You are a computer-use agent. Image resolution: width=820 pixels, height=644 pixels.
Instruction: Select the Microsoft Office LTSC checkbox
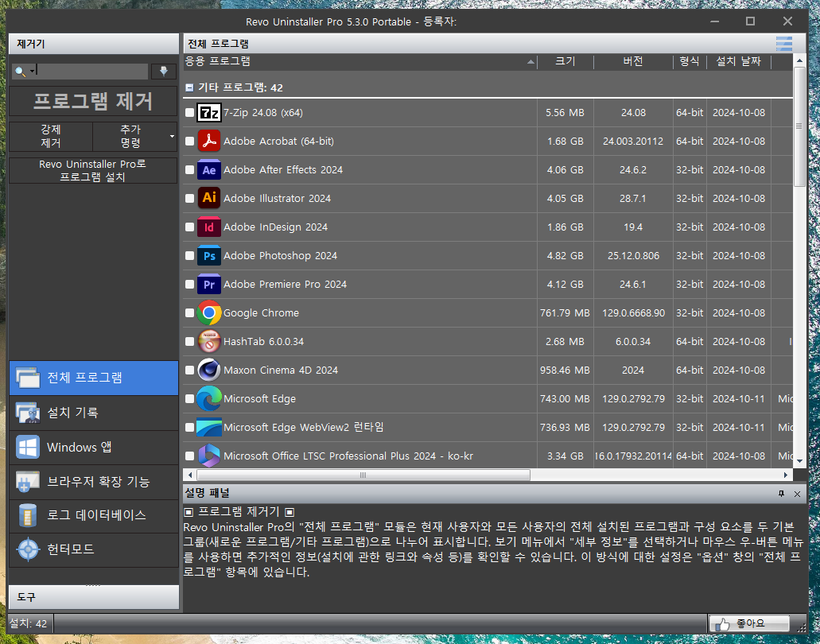pyautogui.click(x=190, y=456)
